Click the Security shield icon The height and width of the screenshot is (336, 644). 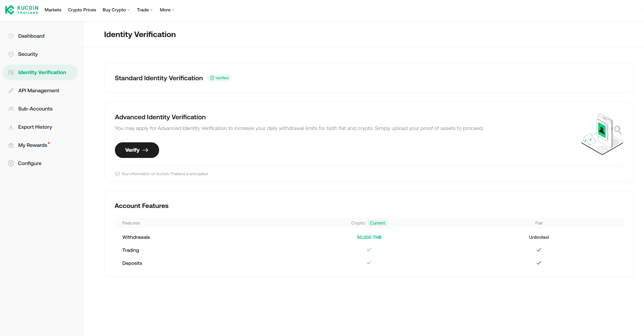(x=11, y=54)
